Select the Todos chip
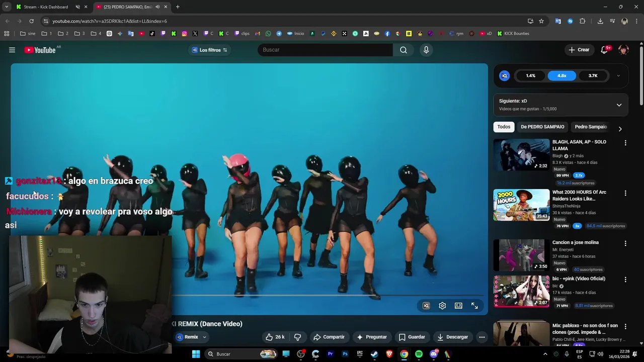The image size is (644, 362). pos(504,127)
